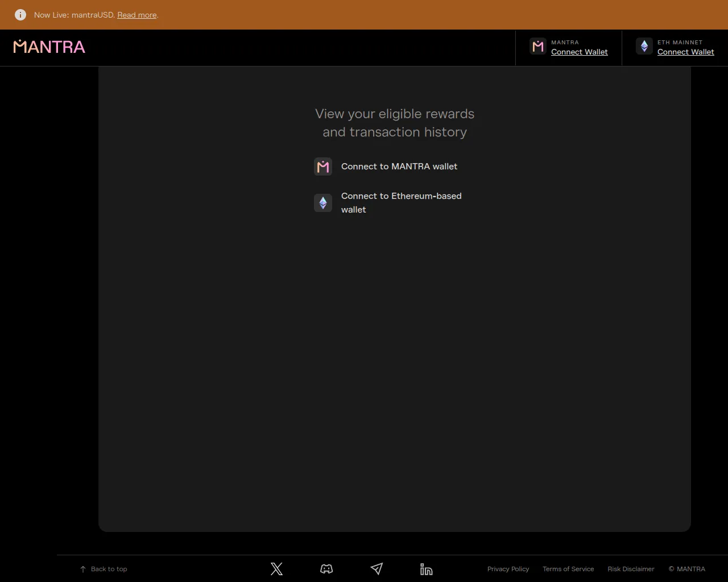The width and height of the screenshot is (728, 582).
Task: Click the MANTRA chain icon in the header
Action: click(537, 47)
